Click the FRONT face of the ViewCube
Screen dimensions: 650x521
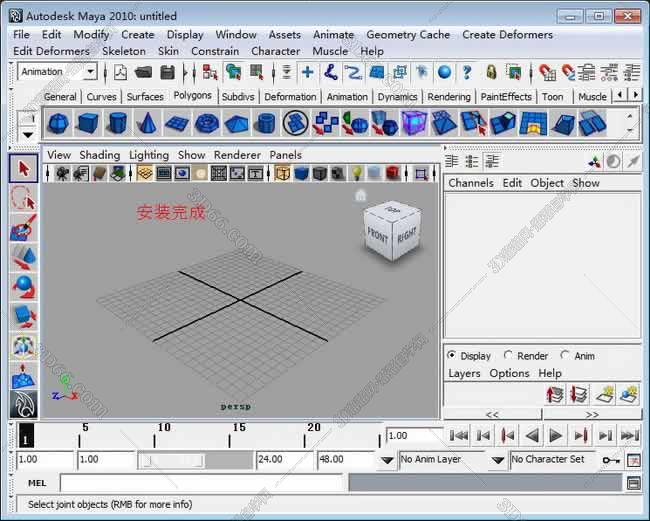[x=378, y=236]
